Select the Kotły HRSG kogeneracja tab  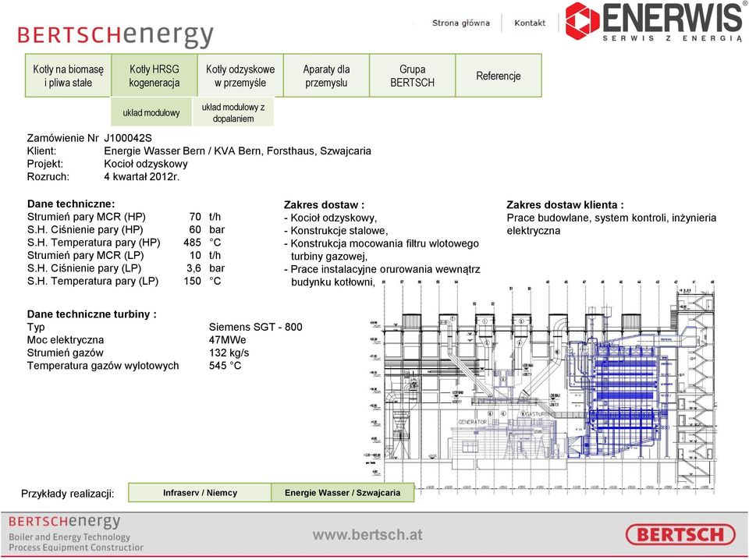coord(154,76)
